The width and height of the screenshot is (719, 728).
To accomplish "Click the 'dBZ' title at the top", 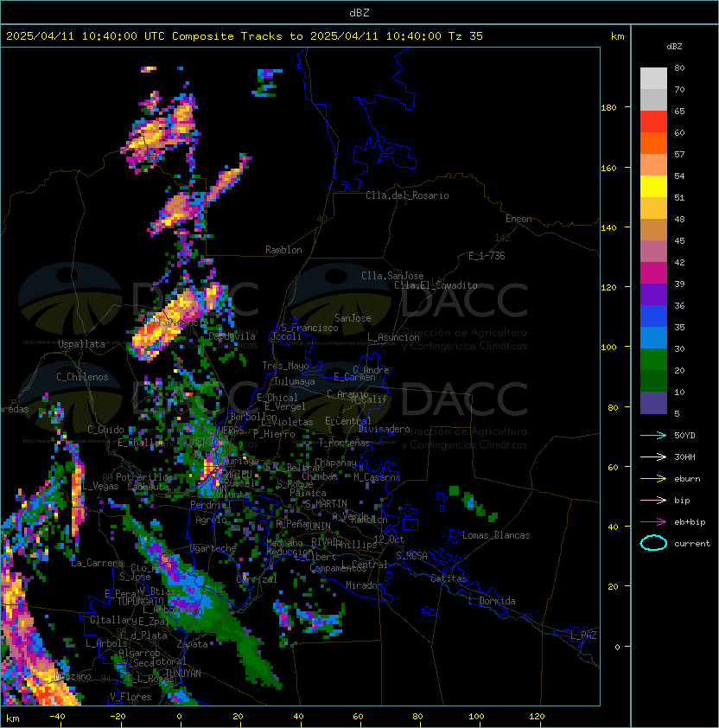I will (359, 13).
